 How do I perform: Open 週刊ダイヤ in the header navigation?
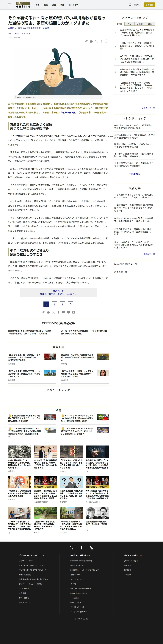coord(73,5)
